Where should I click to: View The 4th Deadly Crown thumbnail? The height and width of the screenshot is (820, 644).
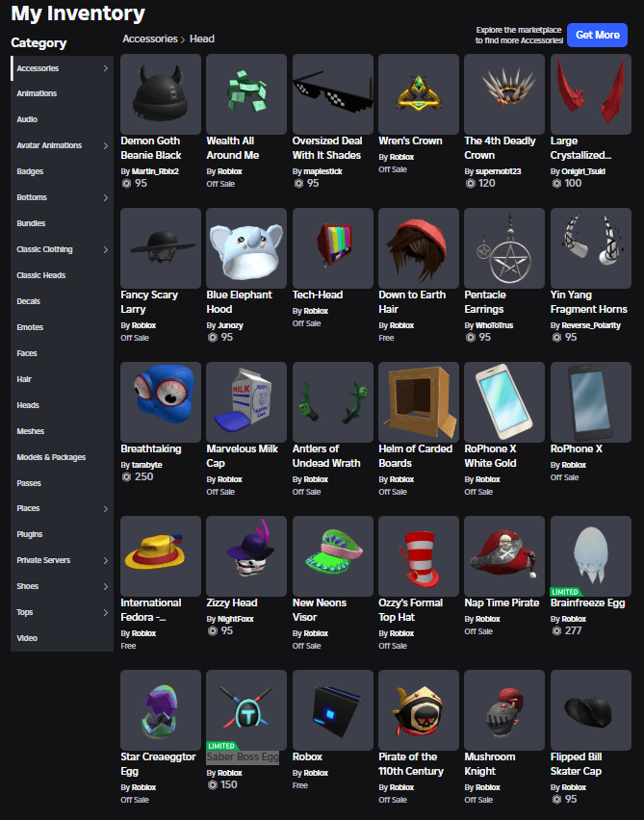click(x=504, y=94)
